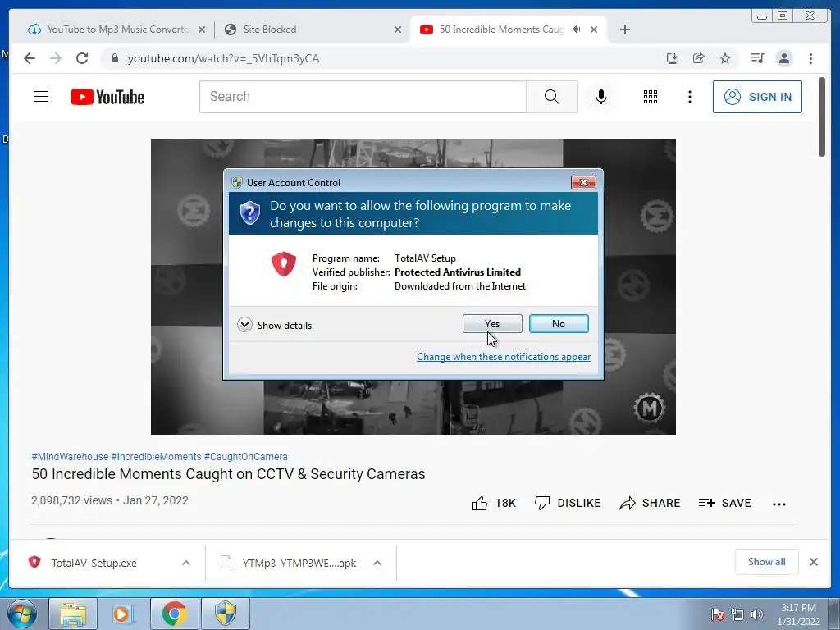The width and height of the screenshot is (840, 630).
Task: View site information via the lock icon
Action: pyautogui.click(x=114, y=58)
